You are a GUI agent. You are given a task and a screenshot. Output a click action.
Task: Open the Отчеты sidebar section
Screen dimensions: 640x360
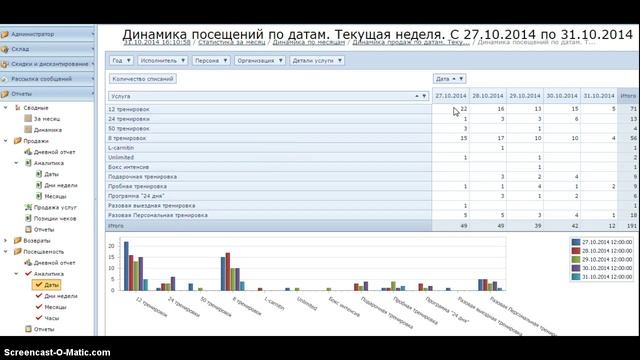pos(47,94)
